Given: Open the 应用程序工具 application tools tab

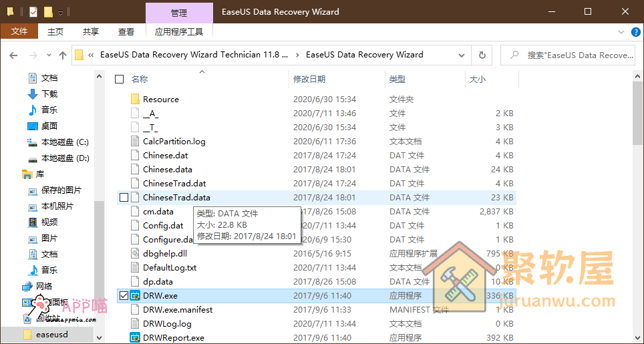Looking at the screenshot, I should (x=179, y=31).
